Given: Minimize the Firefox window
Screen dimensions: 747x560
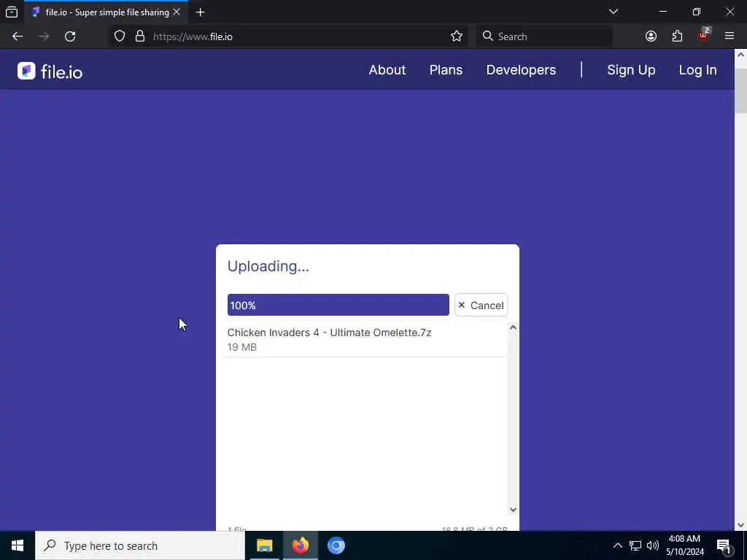Looking at the screenshot, I should point(662,12).
